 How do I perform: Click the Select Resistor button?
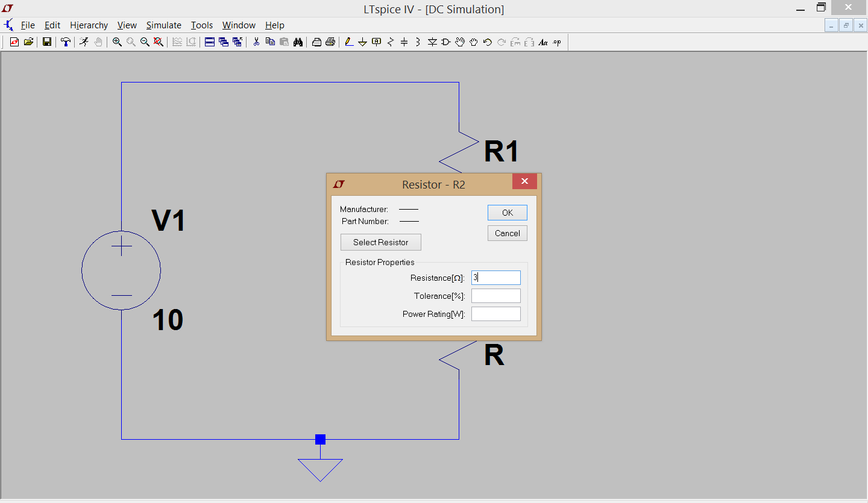pyautogui.click(x=381, y=242)
